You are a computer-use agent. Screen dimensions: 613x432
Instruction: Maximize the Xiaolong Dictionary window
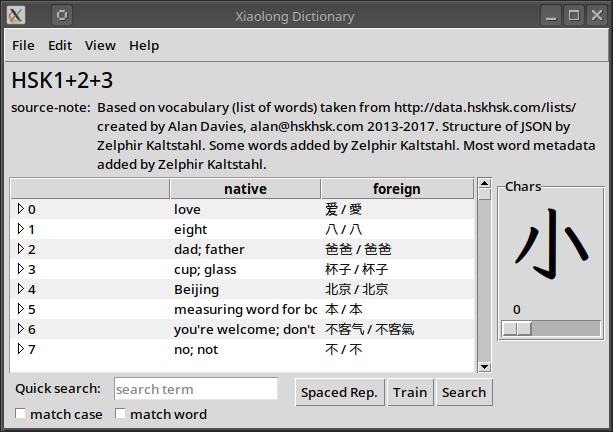coord(574,15)
